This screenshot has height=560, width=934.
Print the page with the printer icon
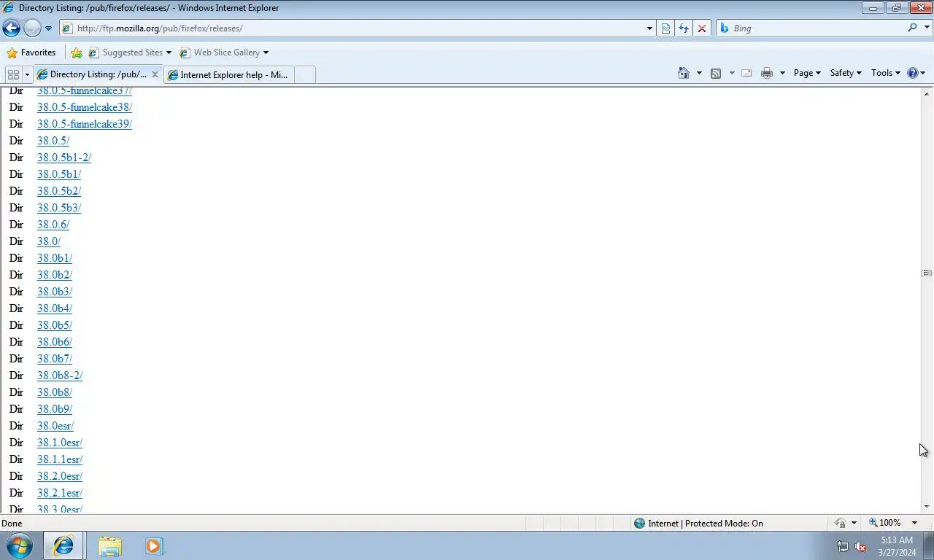pyautogui.click(x=767, y=73)
